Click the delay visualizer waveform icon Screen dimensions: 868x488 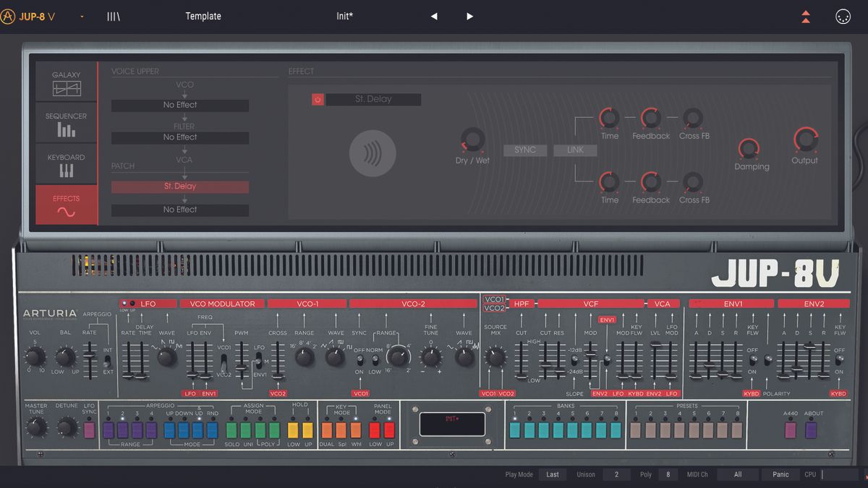point(373,153)
